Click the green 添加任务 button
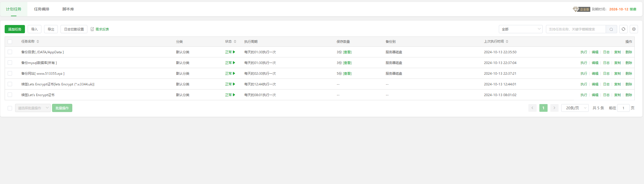 point(15,29)
